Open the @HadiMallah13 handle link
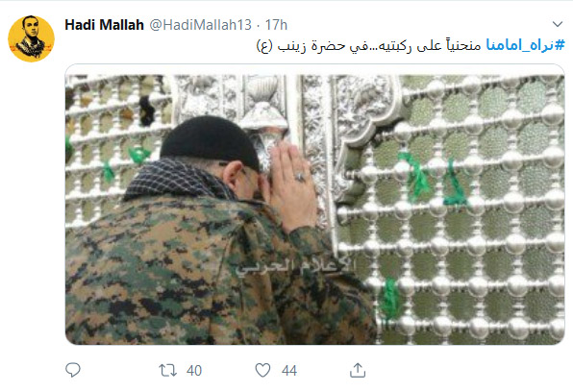 click(200, 25)
